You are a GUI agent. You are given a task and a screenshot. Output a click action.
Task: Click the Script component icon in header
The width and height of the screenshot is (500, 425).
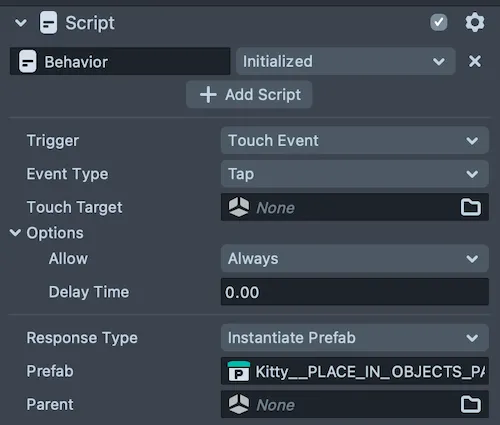tap(48, 23)
